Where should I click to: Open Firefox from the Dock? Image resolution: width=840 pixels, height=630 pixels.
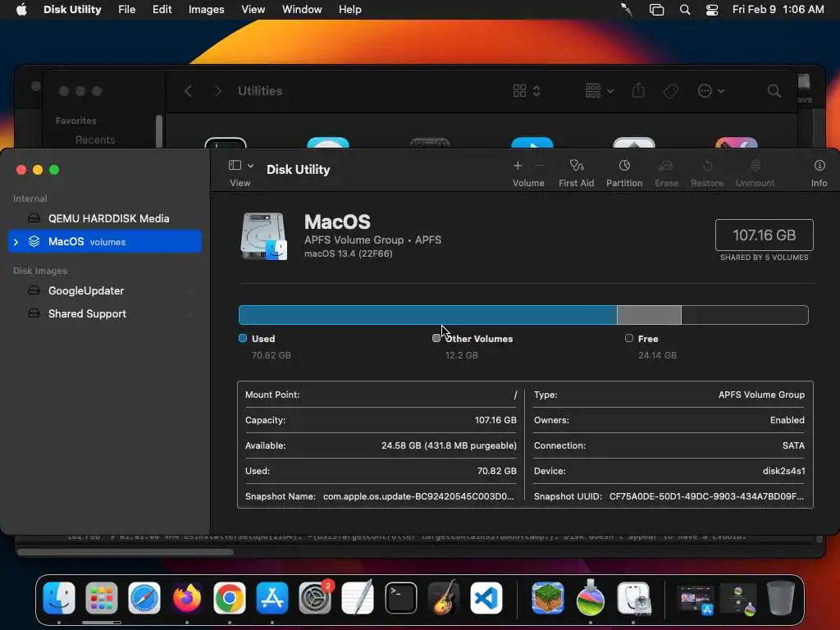click(x=187, y=597)
